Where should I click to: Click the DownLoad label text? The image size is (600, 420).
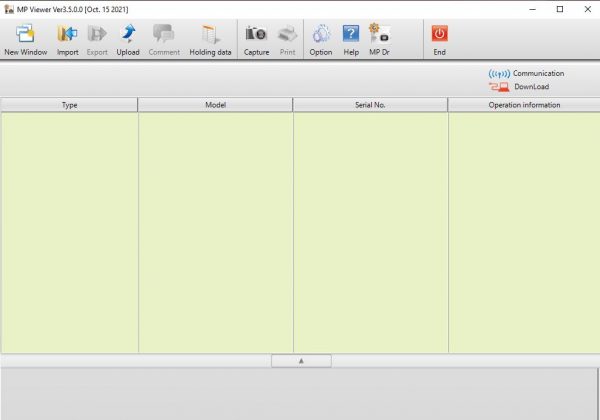pos(532,87)
